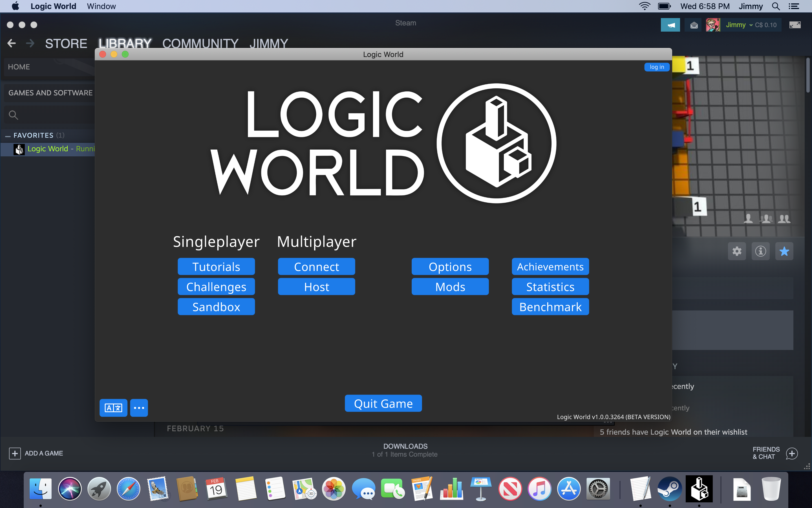Launch Siri from the dock
The image size is (812, 508).
point(70,489)
